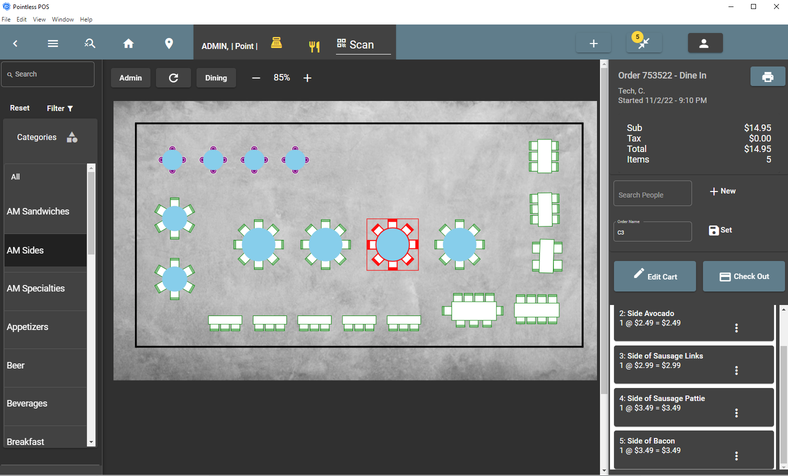Screen dimensions: 788x476
Task: Click the Admin button above floor plan
Action: coord(131,78)
